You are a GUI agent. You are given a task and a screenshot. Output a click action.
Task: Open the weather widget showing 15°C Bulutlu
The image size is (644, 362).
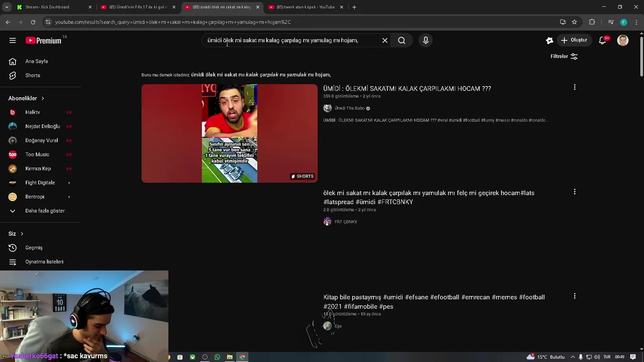(x=546, y=357)
